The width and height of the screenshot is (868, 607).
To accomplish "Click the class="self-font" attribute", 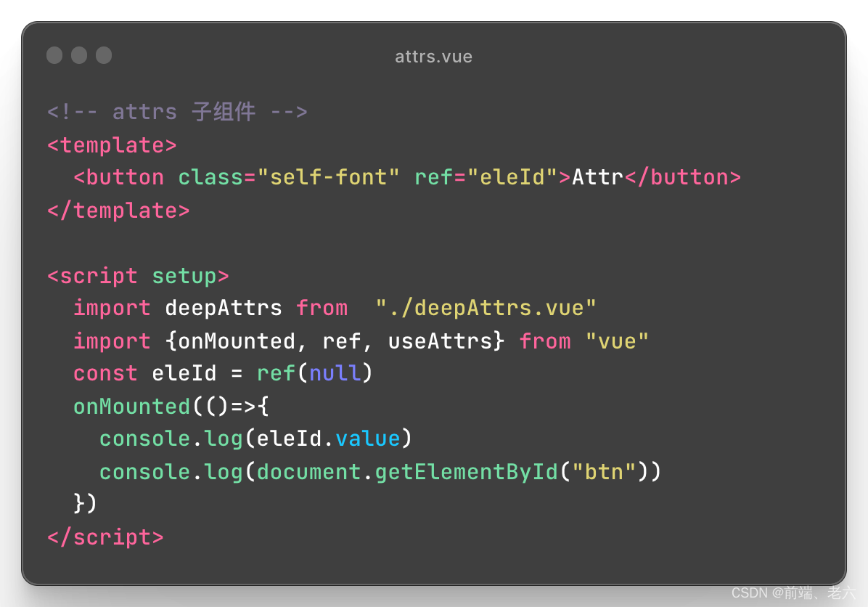I will click(x=288, y=177).
